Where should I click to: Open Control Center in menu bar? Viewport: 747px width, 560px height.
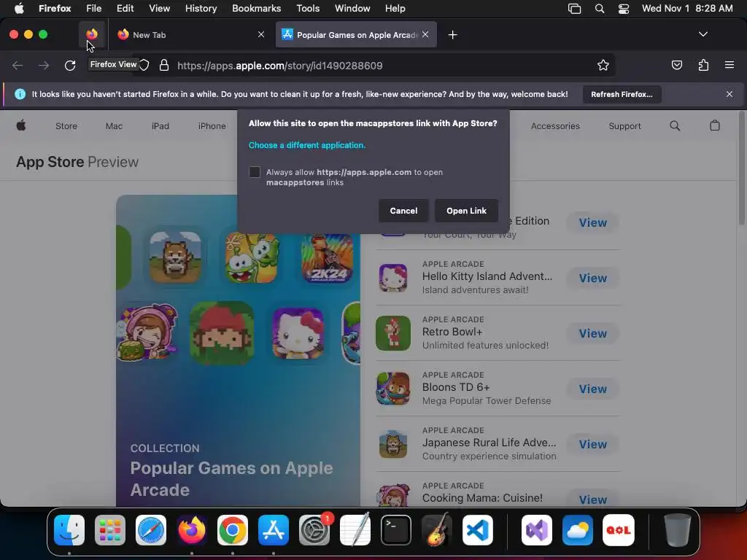click(x=624, y=9)
